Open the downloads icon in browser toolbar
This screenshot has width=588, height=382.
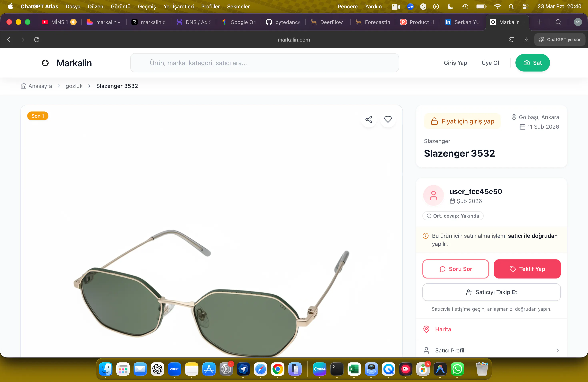[526, 40]
